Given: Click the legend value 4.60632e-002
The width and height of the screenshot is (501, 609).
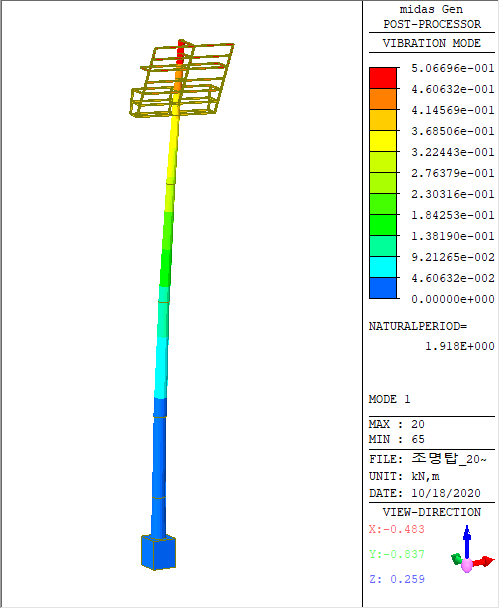Looking at the screenshot, I should pyautogui.click(x=453, y=278).
